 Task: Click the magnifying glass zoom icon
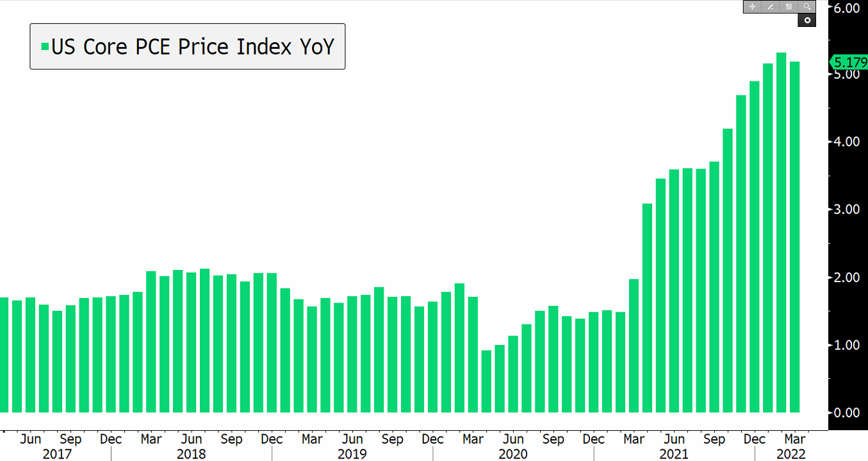point(807,6)
